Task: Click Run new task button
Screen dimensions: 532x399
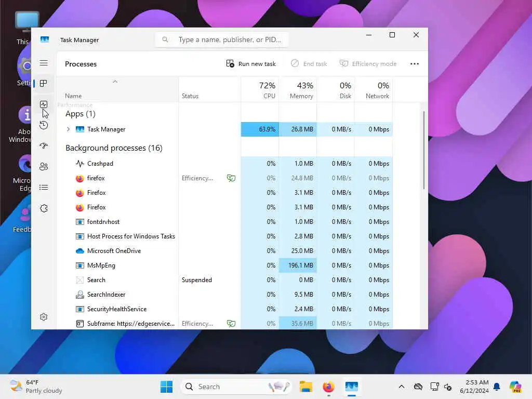Action: [x=251, y=64]
